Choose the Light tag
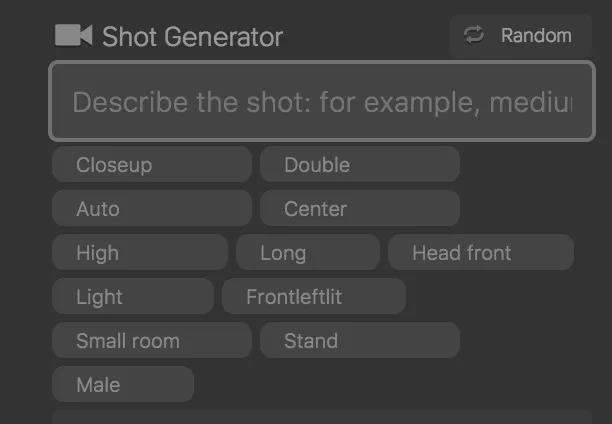 (132, 297)
